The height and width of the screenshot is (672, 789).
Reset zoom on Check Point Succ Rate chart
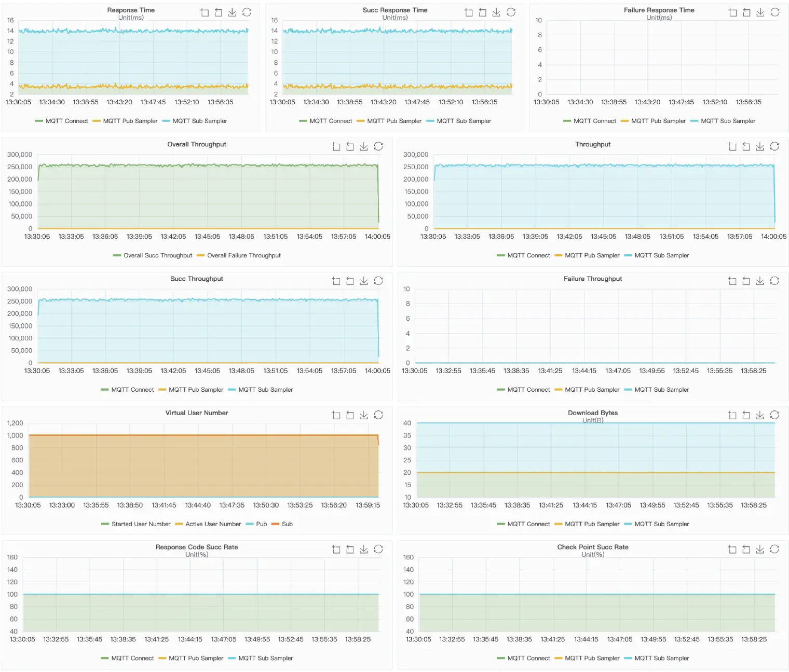[746, 549]
